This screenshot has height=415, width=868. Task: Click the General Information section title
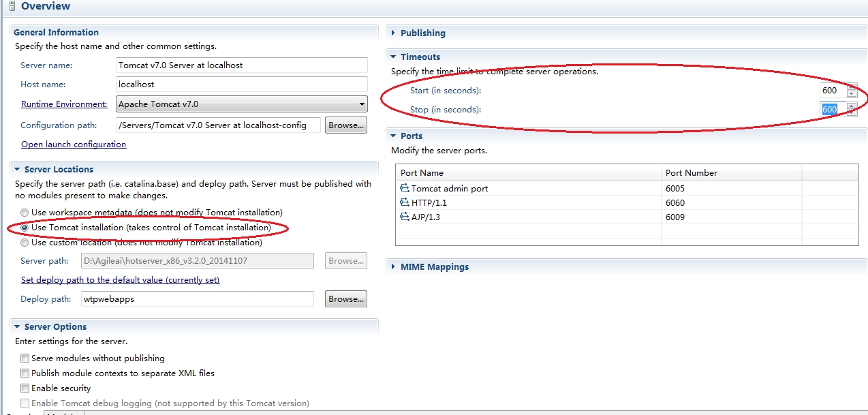(x=56, y=33)
